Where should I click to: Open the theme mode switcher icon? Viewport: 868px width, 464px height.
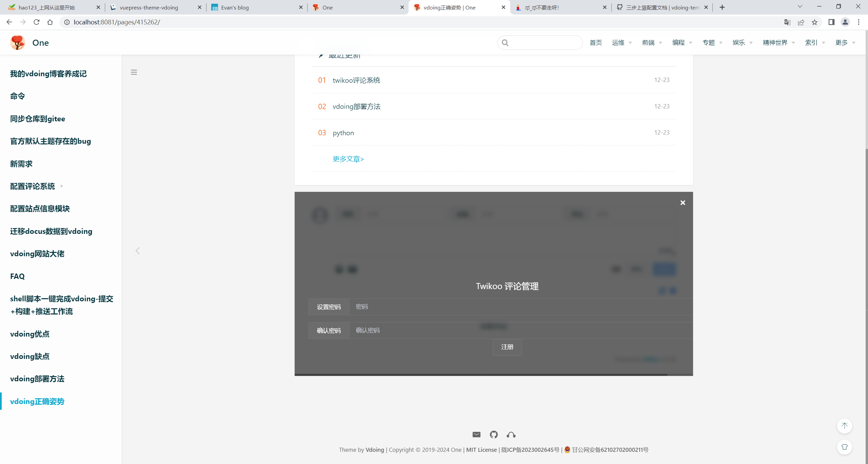(x=844, y=447)
